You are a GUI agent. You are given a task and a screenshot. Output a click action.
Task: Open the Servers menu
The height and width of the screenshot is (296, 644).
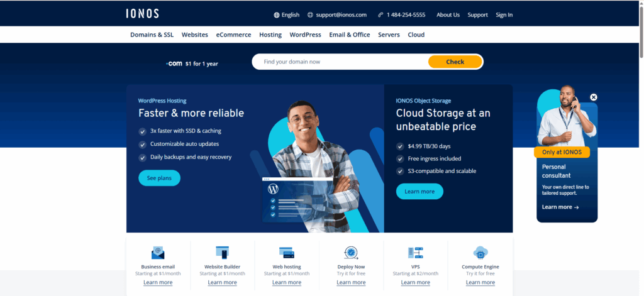389,35
